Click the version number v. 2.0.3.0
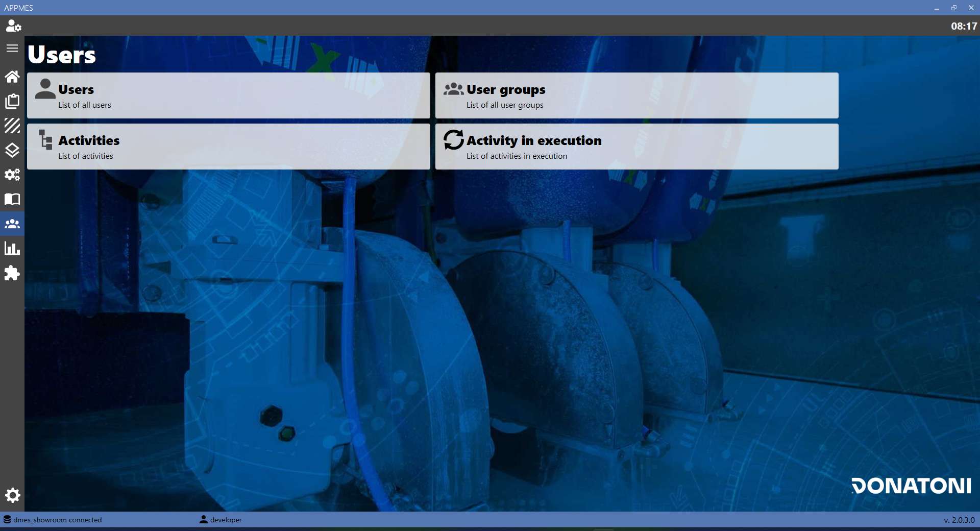This screenshot has width=980, height=531. click(959, 520)
